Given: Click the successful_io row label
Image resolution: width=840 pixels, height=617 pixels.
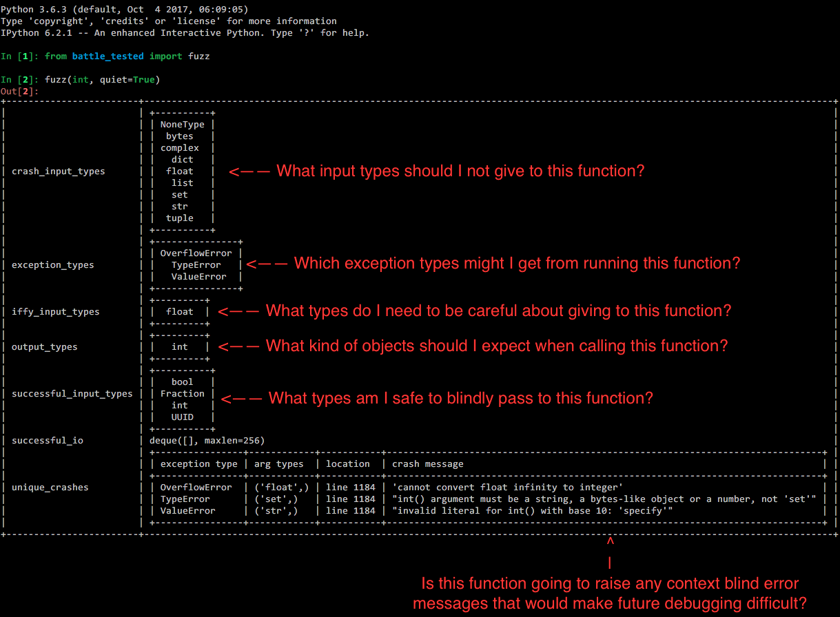Looking at the screenshot, I should [48, 441].
